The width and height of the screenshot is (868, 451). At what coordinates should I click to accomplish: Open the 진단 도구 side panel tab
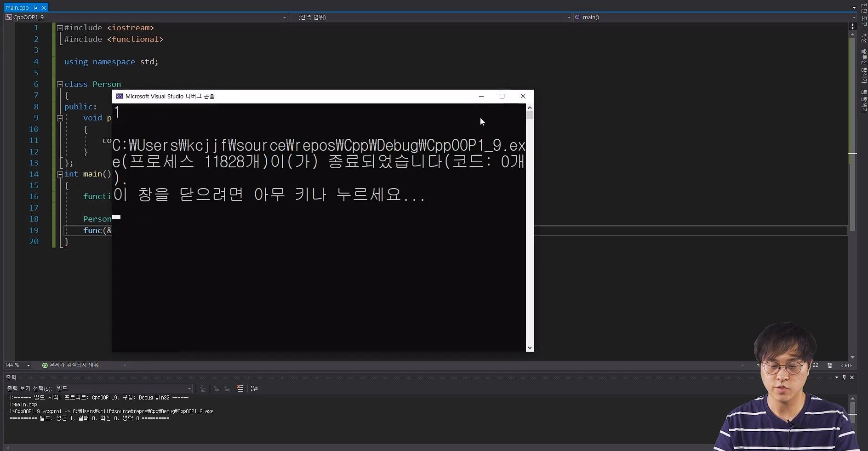pos(863,14)
